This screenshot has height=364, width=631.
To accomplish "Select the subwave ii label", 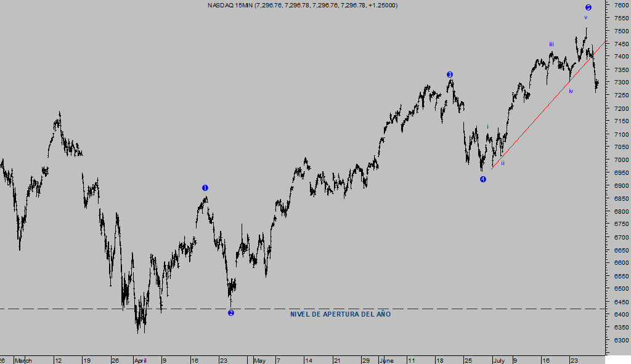I will [x=502, y=163].
